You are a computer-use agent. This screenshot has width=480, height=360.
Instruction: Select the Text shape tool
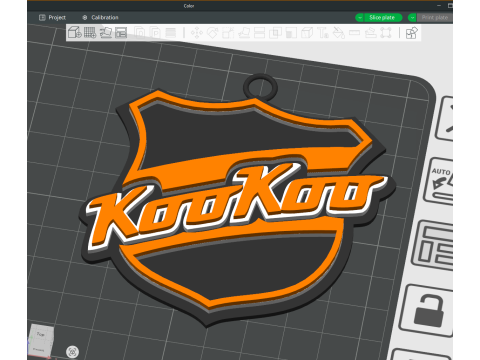[x=323, y=33]
